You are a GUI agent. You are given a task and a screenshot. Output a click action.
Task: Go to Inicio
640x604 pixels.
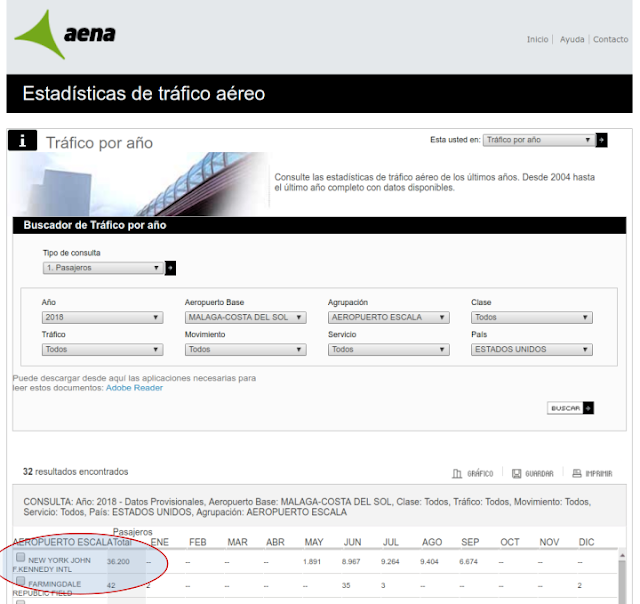pyautogui.click(x=537, y=39)
